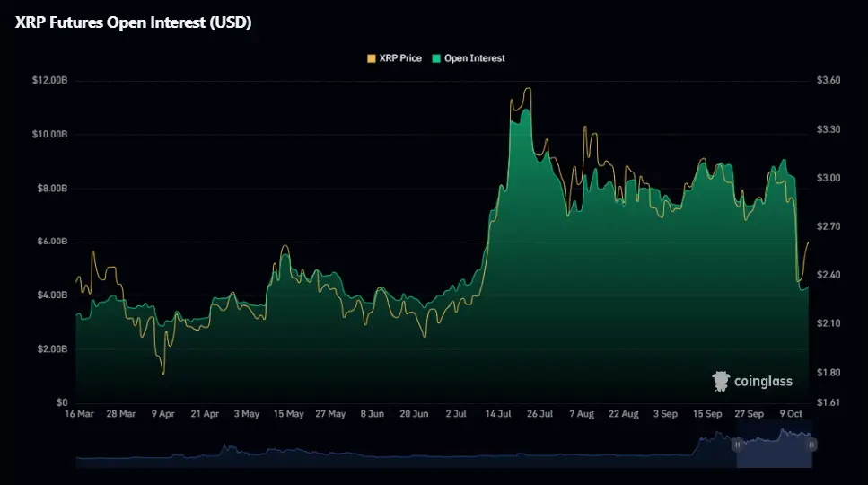
Task: Click the 15 Sep date label
Action: click(x=707, y=413)
